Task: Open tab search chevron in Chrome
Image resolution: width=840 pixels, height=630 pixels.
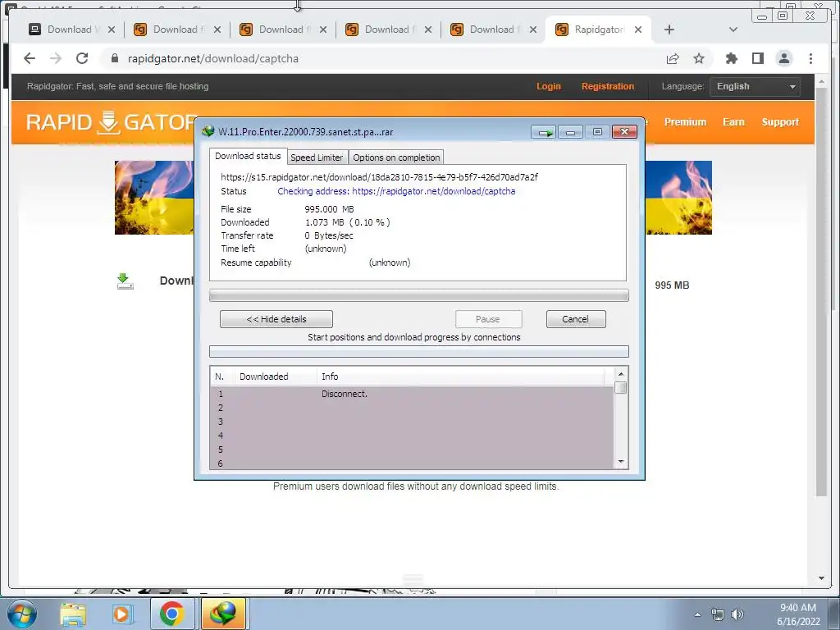Action: pos(733,30)
